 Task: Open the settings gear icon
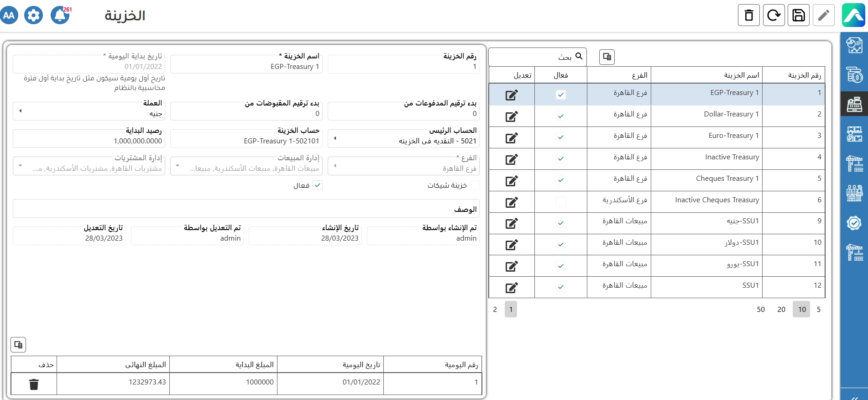tap(34, 16)
